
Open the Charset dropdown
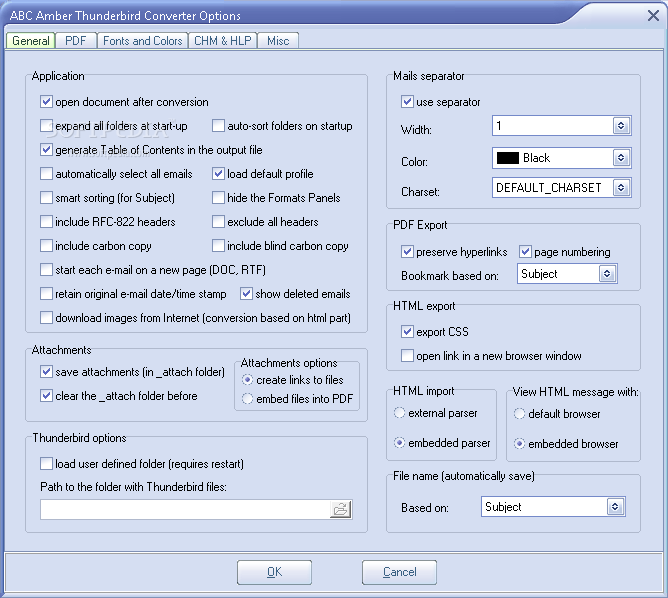click(621, 188)
